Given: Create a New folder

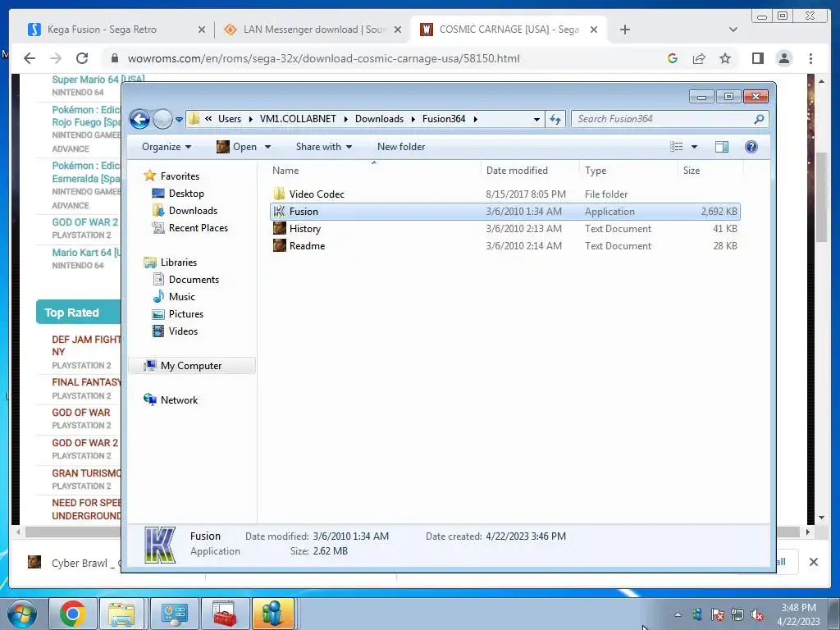Looking at the screenshot, I should pyautogui.click(x=400, y=147).
